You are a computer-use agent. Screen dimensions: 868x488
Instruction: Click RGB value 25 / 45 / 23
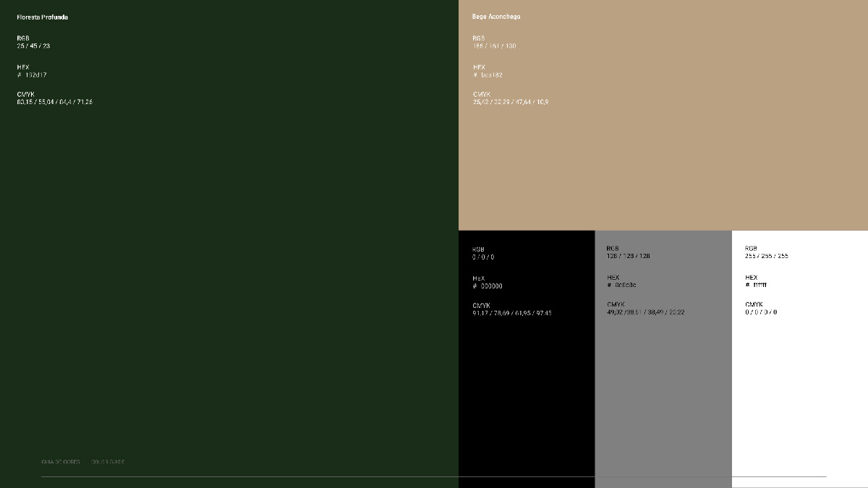point(33,46)
